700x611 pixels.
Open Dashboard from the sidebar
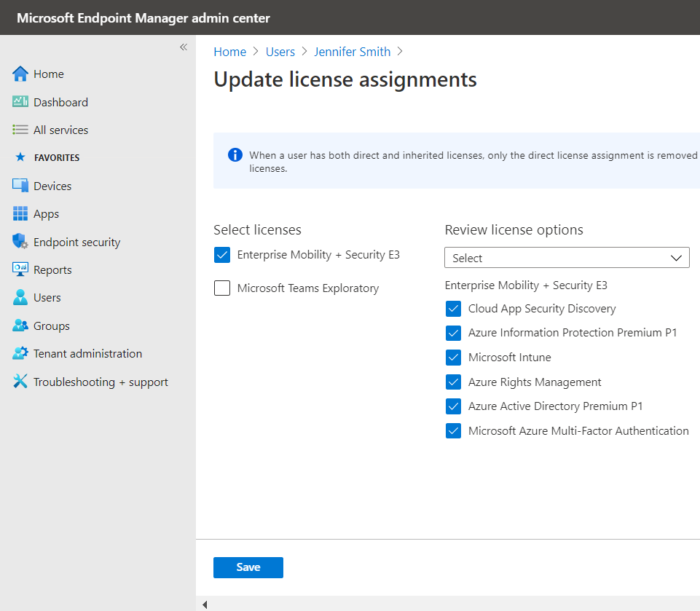pos(19,101)
